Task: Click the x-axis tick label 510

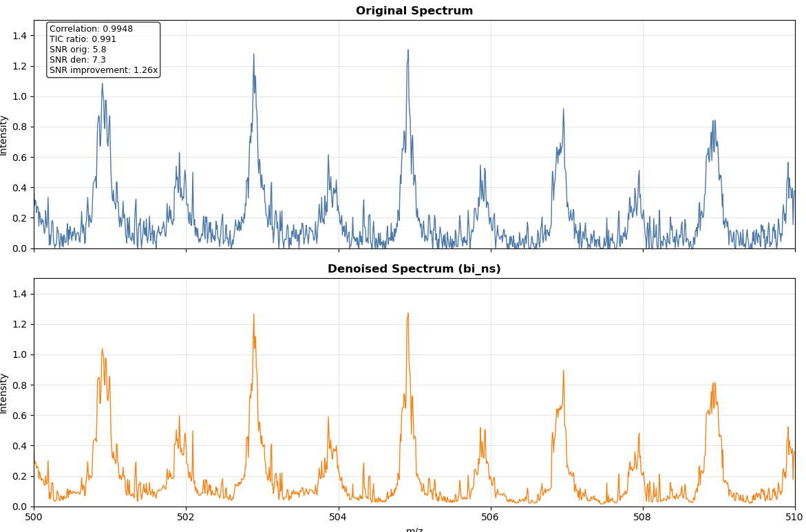Action: (x=795, y=517)
